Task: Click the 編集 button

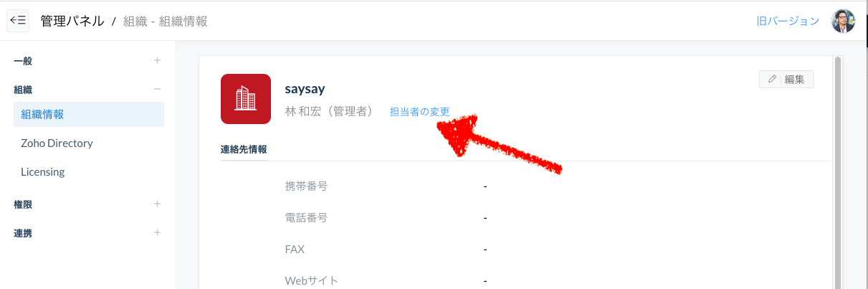Action: (x=786, y=79)
